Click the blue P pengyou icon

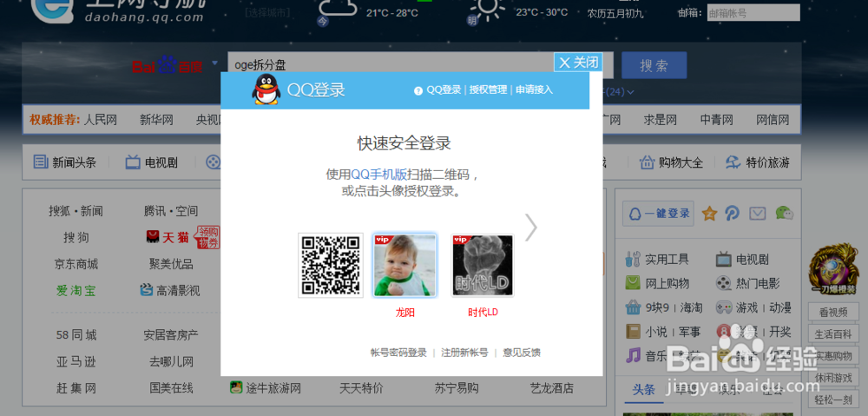coord(733,214)
